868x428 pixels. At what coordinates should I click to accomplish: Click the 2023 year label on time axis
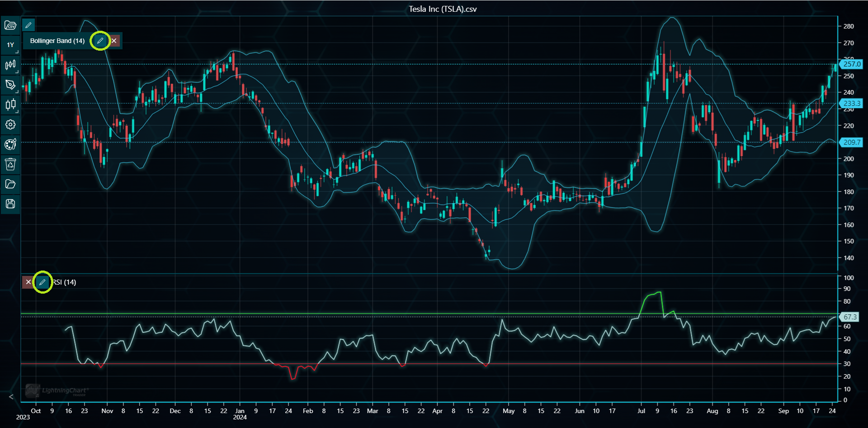(23, 417)
